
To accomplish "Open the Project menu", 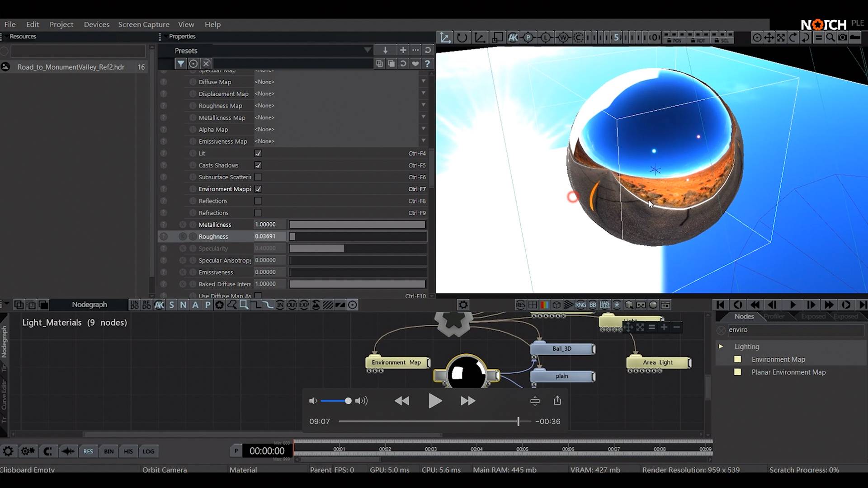I will 61,24.
